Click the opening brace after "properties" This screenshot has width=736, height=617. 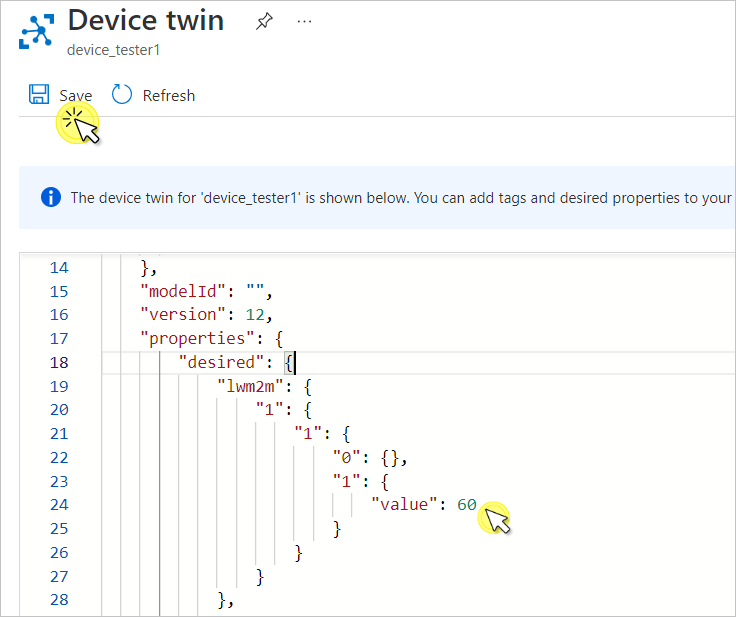point(279,339)
